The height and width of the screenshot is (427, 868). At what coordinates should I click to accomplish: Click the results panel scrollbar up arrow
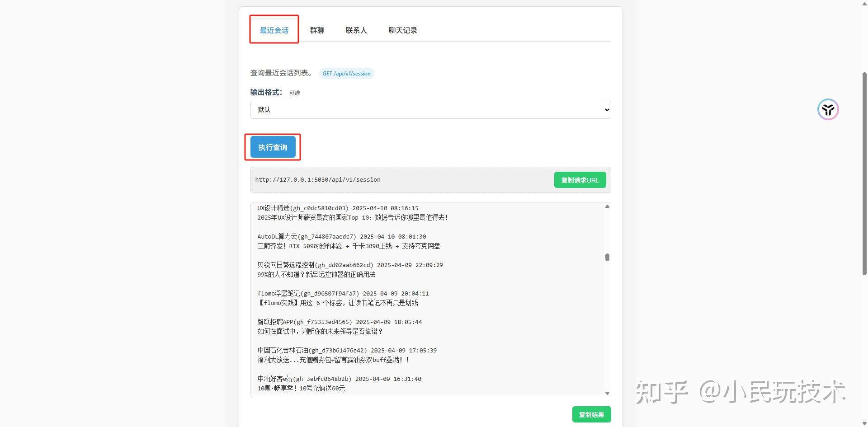click(607, 206)
